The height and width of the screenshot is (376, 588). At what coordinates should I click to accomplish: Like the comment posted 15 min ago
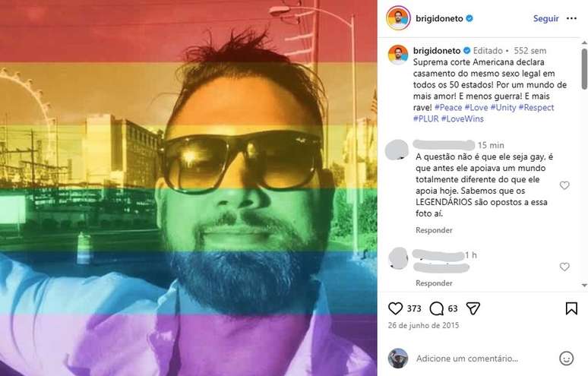click(x=564, y=185)
